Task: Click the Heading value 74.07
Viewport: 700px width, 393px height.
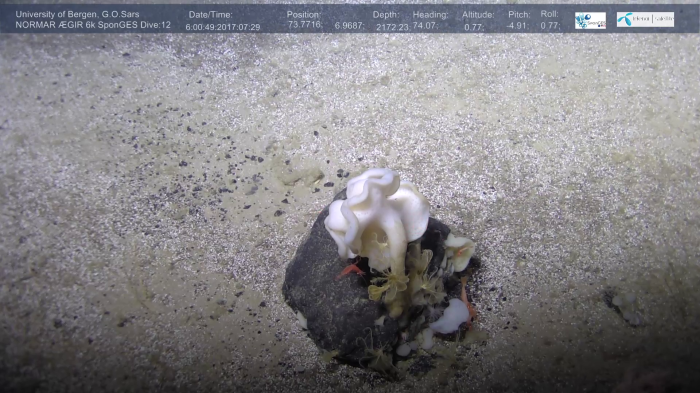Action: click(x=425, y=26)
